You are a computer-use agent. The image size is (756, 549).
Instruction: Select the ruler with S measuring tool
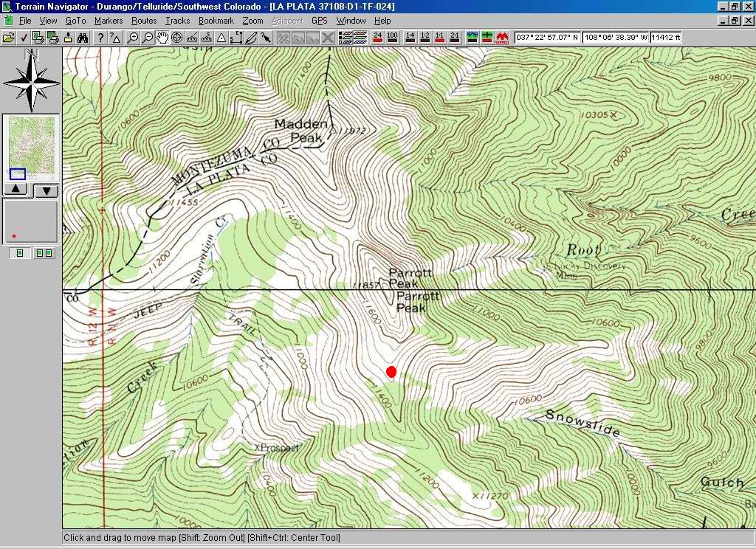207,38
